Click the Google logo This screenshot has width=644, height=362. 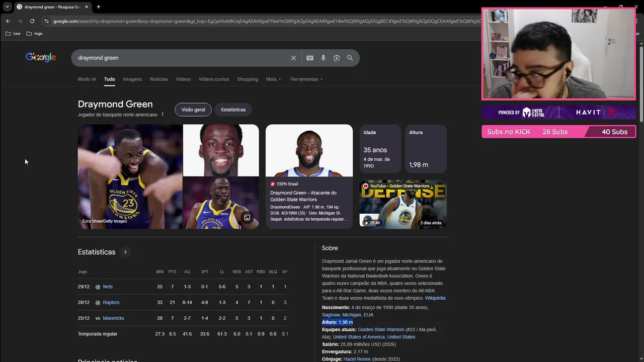point(41,57)
